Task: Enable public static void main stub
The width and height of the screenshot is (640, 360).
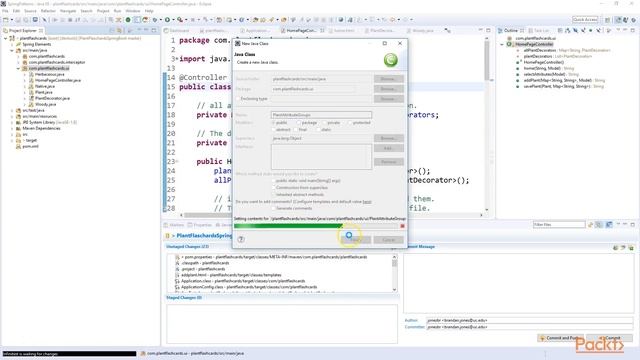Action: tap(274, 180)
